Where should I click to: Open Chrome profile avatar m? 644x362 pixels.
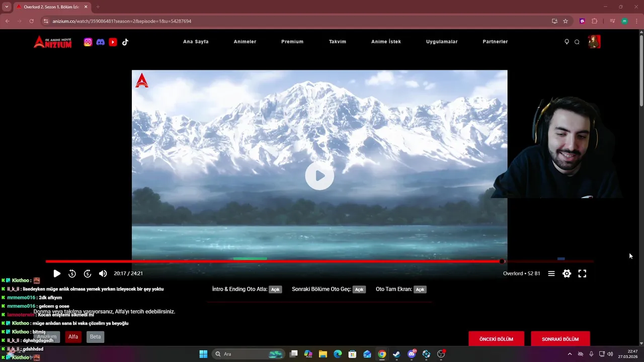624,21
